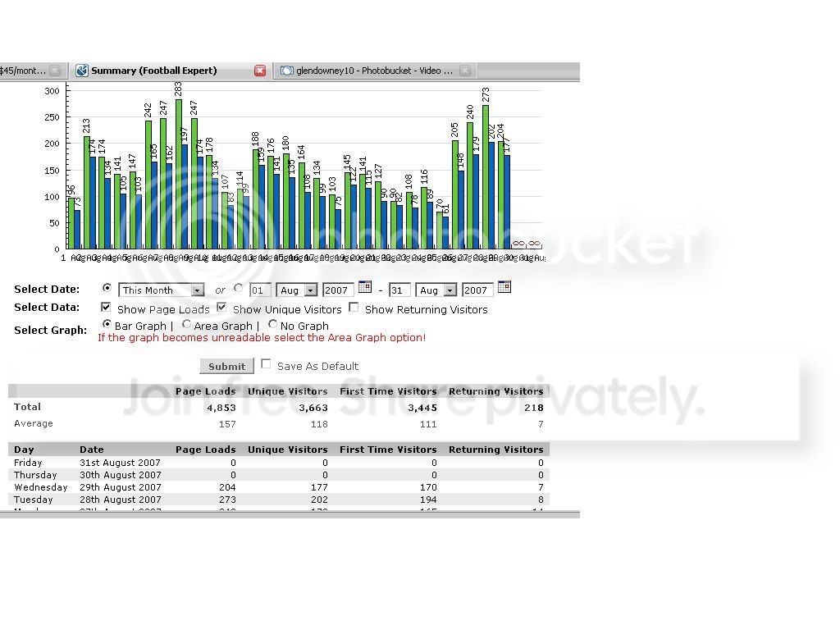Click the Page Loads total 4,853
840x630 pixels.
(x=221, y=408)
